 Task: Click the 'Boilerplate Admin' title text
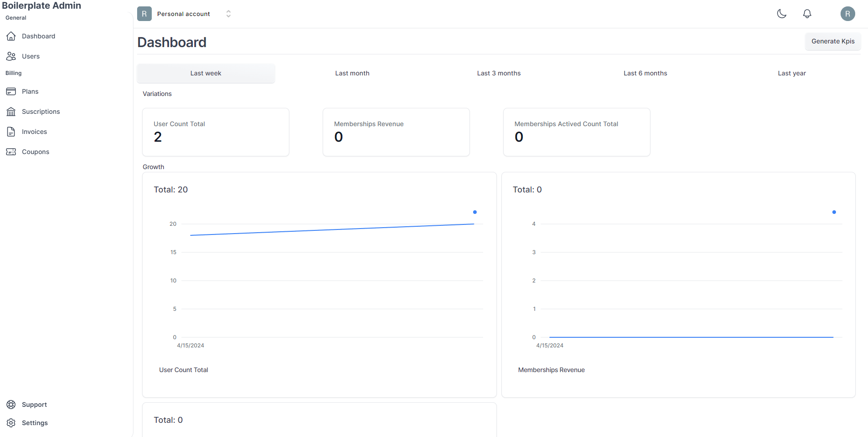coord(42,5)
